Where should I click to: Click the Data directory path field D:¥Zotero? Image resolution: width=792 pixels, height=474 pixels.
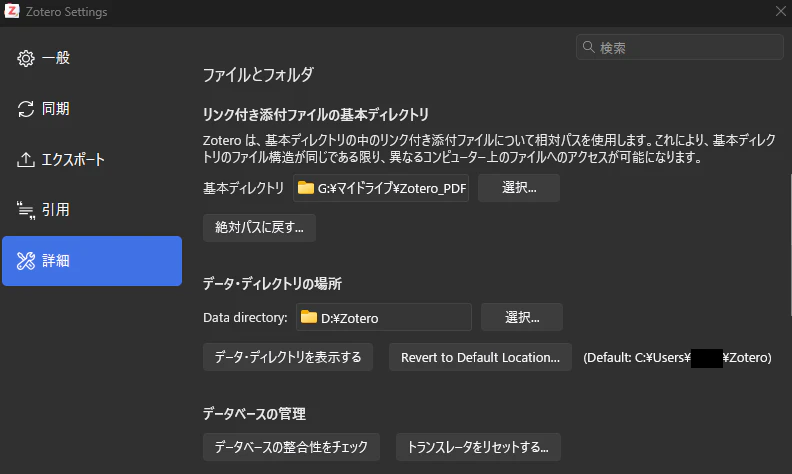tap(384, 317)
